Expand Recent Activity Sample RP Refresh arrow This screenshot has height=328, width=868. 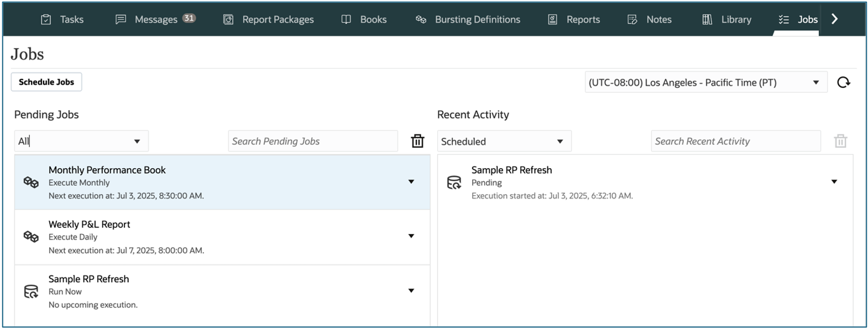click(834, 181)
